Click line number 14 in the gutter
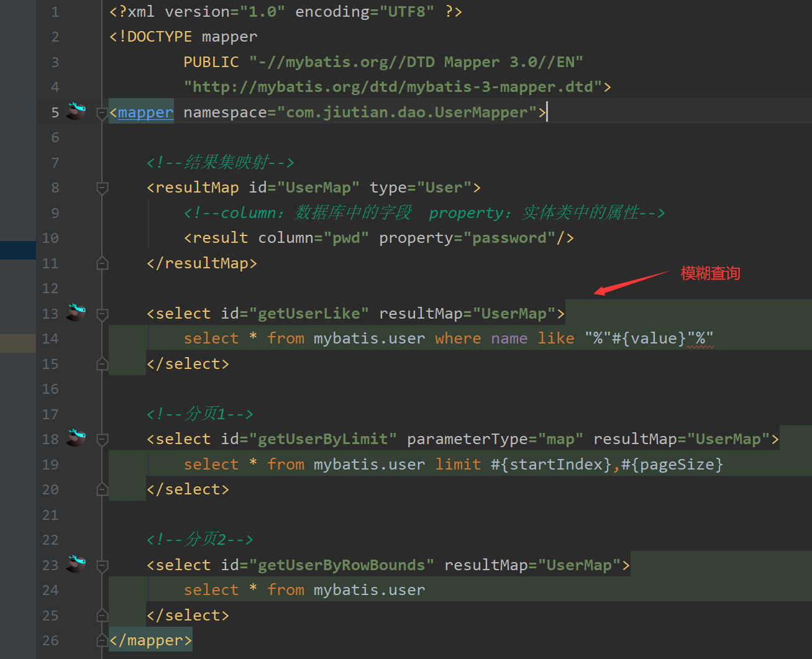This screenshot has width=812, height=659. [x=50, y=339]
